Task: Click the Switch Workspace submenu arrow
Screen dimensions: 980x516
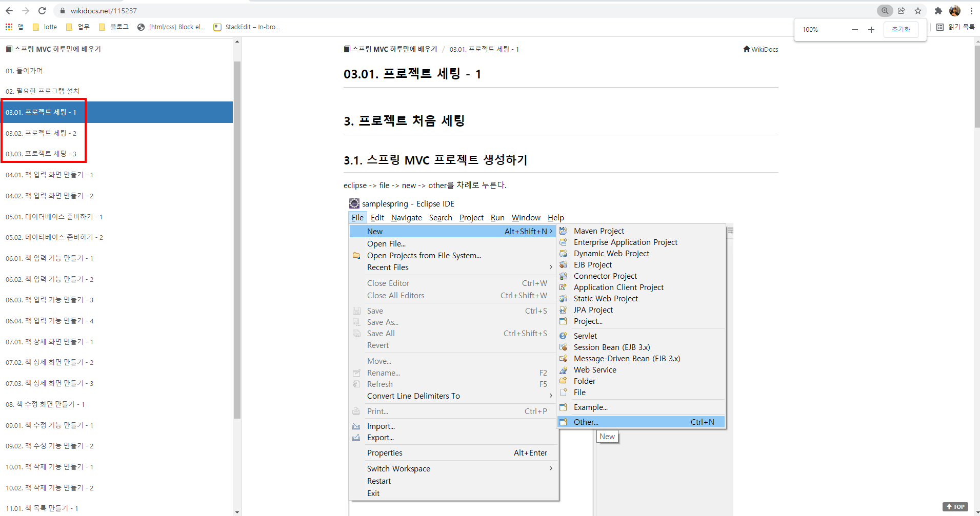Action: 551,469
